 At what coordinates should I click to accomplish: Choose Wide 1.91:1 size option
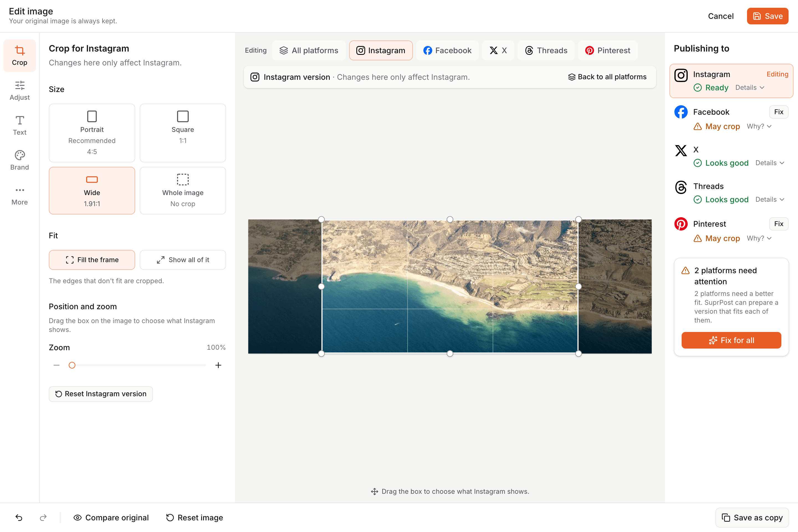click(92, 190)
